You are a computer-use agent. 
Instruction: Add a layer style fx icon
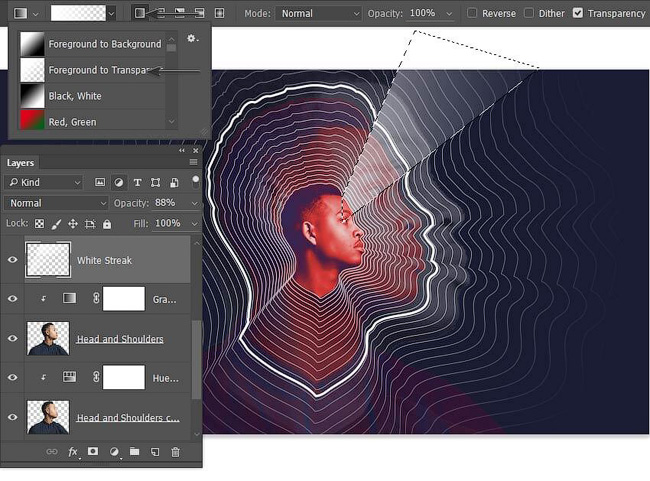[x=73, y=452]
